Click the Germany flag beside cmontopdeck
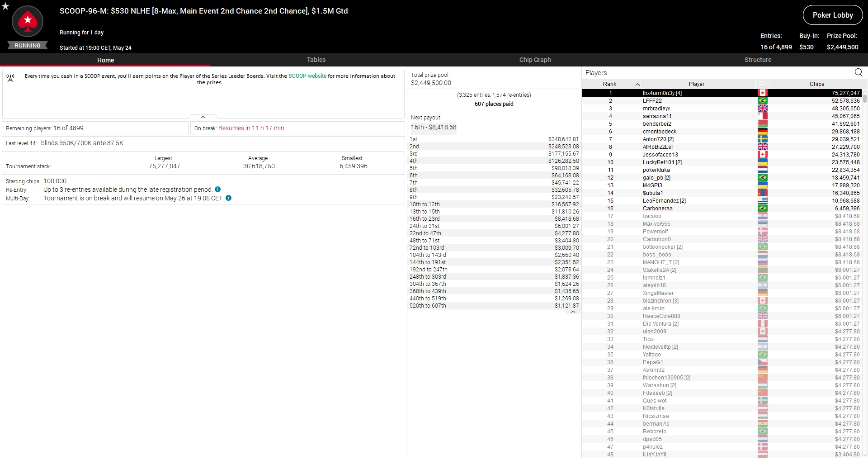 (x=763, y=132)
